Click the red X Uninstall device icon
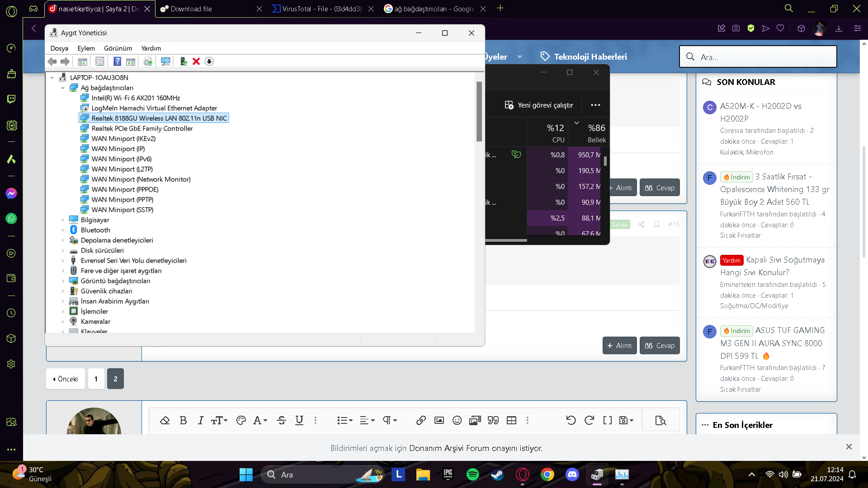The image size is (868, 488). tap(196, 61)
